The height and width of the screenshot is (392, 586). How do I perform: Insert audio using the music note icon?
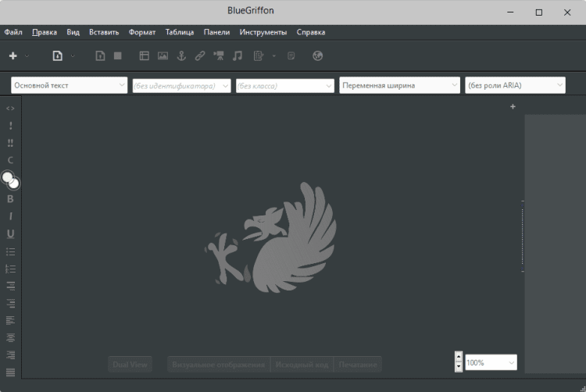click(x=238, y=56)
